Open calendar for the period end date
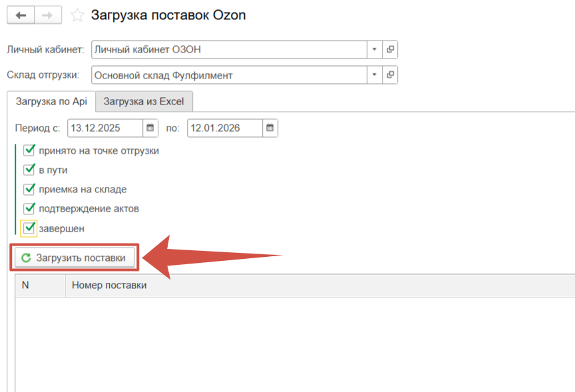This screenshot has height=392, width=575. 270,128
